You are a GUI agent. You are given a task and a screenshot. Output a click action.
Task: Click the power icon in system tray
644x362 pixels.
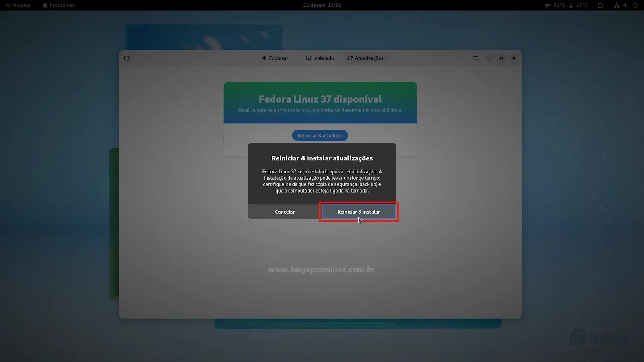636,5
